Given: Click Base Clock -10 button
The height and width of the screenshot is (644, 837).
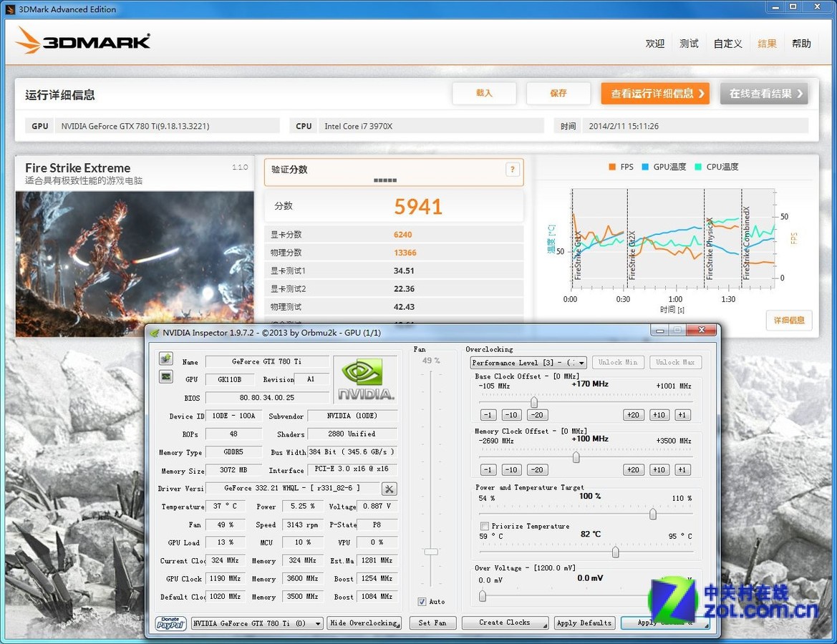Looking at the screenshot, I should pyautogui.click(x=511, y=415).
